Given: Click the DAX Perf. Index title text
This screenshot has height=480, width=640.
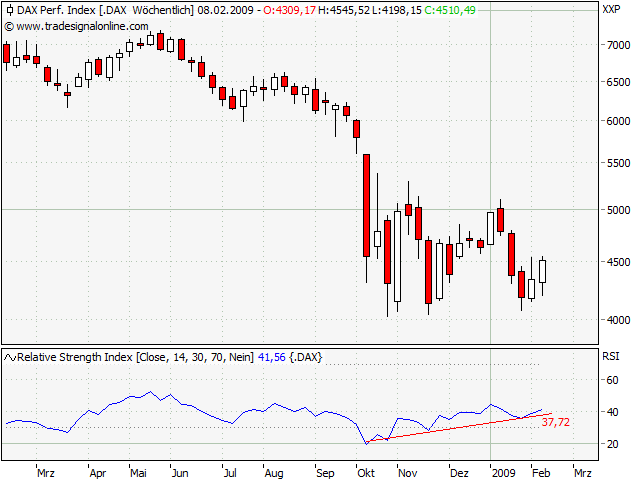Looking at the screenshot, I should (x=56, y=10).
